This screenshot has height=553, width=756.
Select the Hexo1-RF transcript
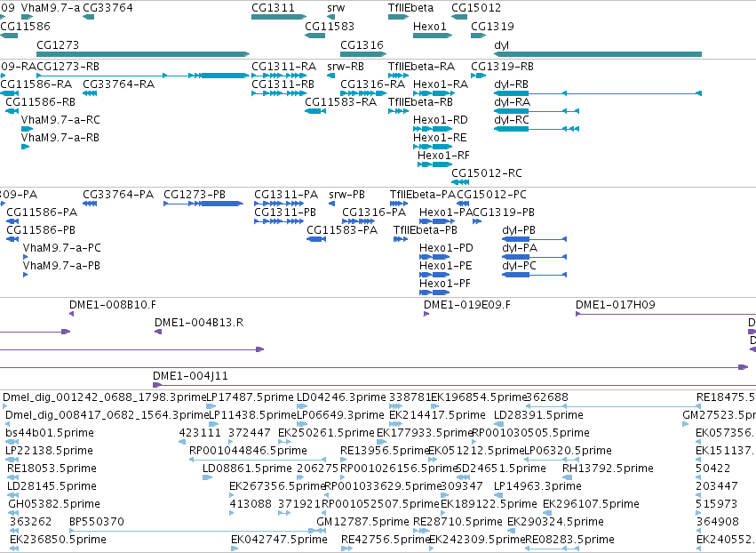coord(435,164)
